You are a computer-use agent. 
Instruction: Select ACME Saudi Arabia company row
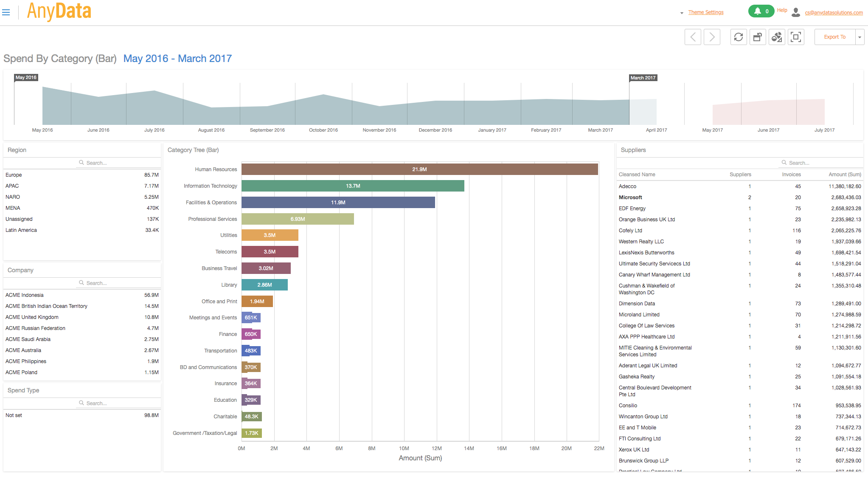tap(82, 339)
